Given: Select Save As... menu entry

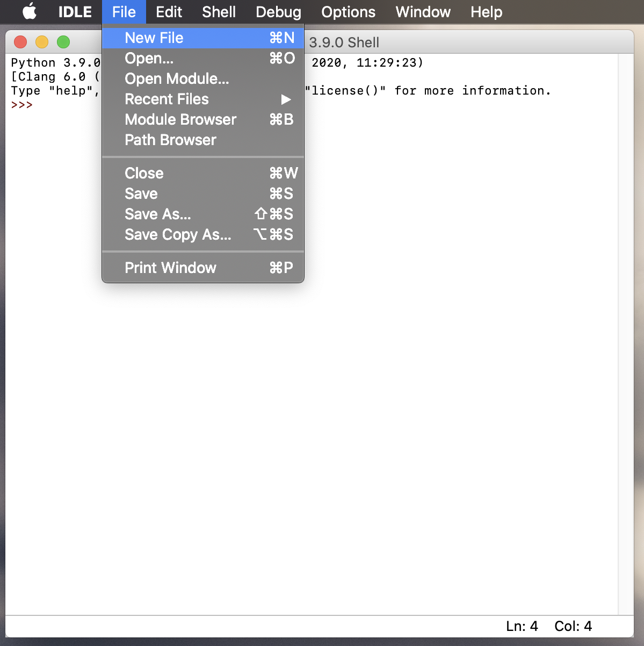Looking at the screenshot, I should (x=157, y=214).
